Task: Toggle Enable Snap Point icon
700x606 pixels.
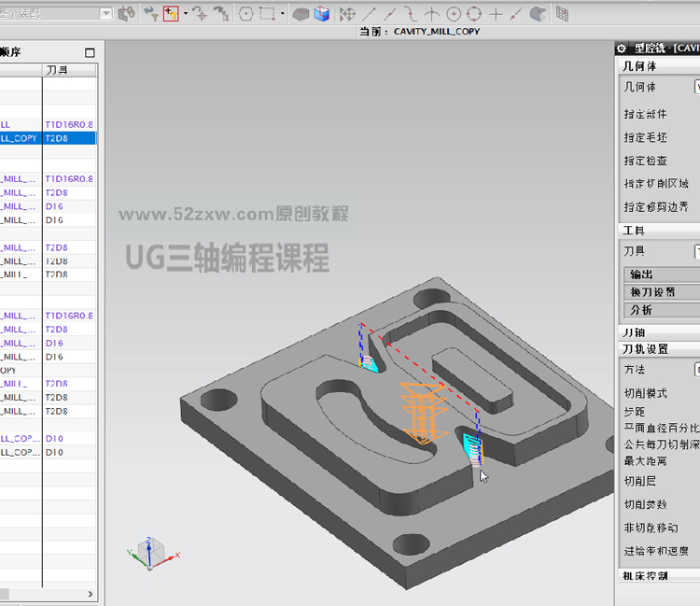Action: (x=347, y=14)
